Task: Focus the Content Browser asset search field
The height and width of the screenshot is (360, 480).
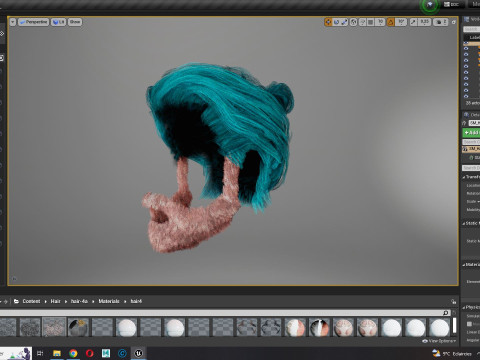Action: (225, 313)
